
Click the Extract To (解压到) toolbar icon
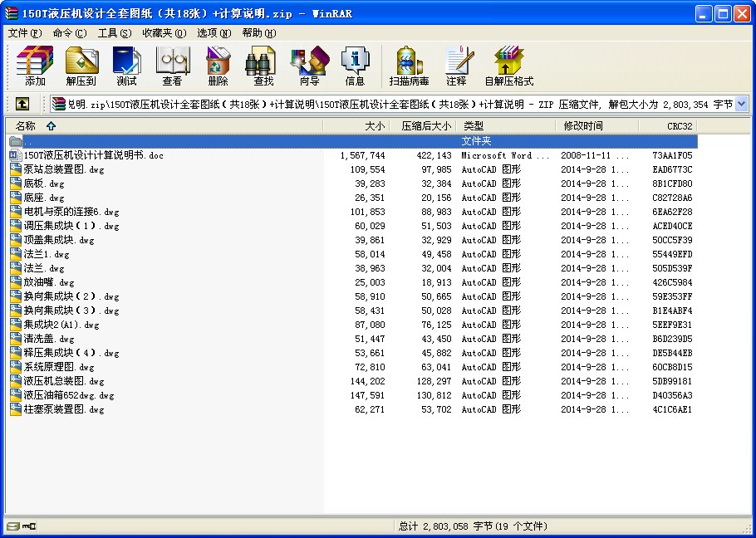(81, 66)
